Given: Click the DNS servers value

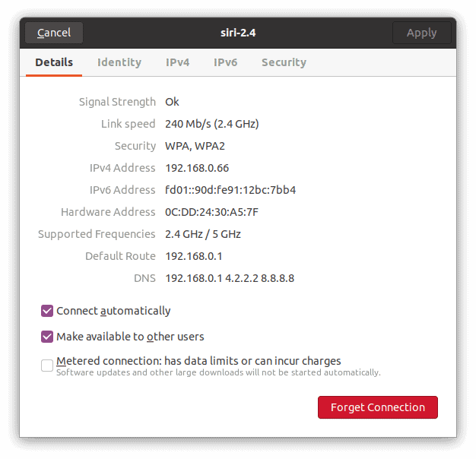Looking at the screenshot, I should point(230,278).
